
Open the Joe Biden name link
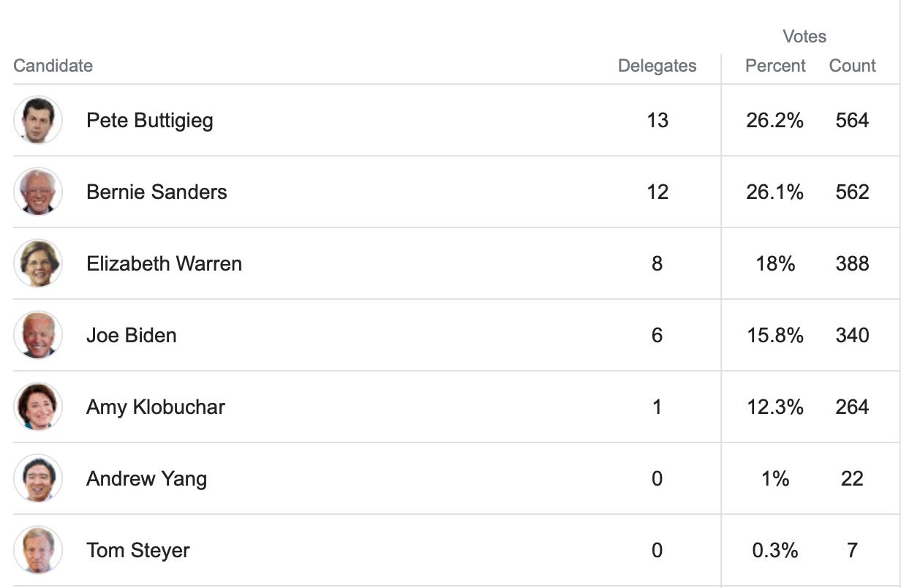click(x=132, y=335)
